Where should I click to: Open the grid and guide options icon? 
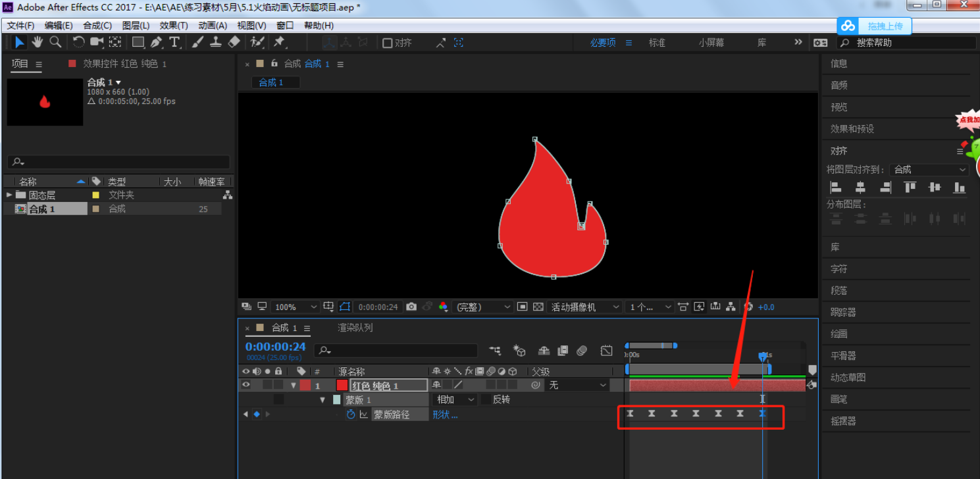point(328,307)
